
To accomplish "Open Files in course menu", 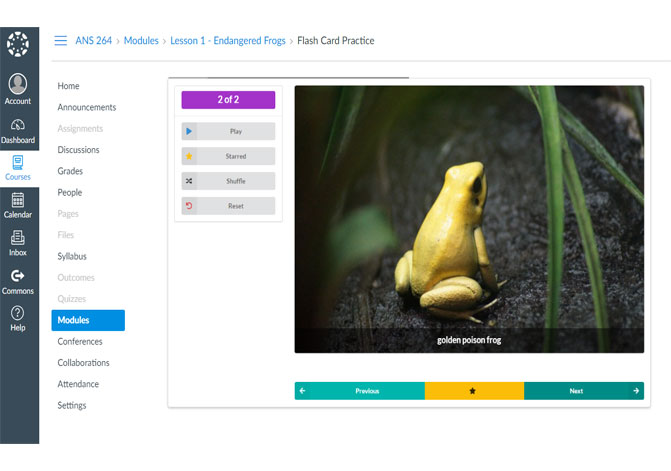I will (65, 235).
